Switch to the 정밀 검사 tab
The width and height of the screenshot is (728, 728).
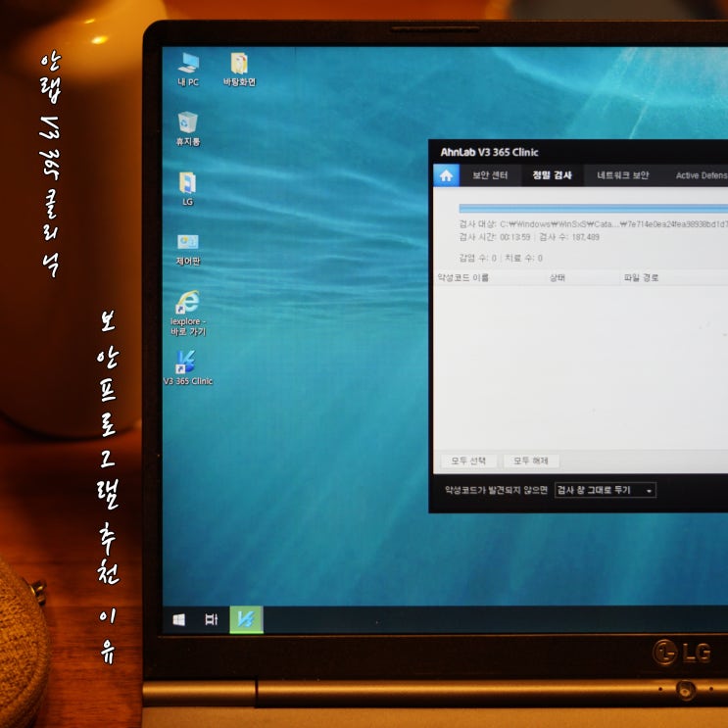(552, 175)
